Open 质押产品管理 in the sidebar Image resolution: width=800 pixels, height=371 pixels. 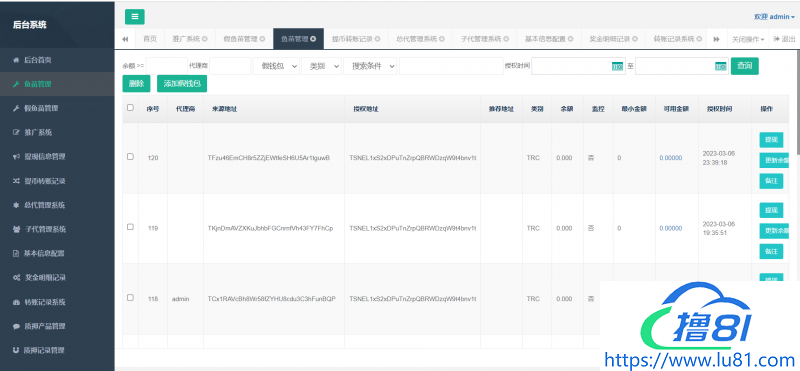coord(57,326)
